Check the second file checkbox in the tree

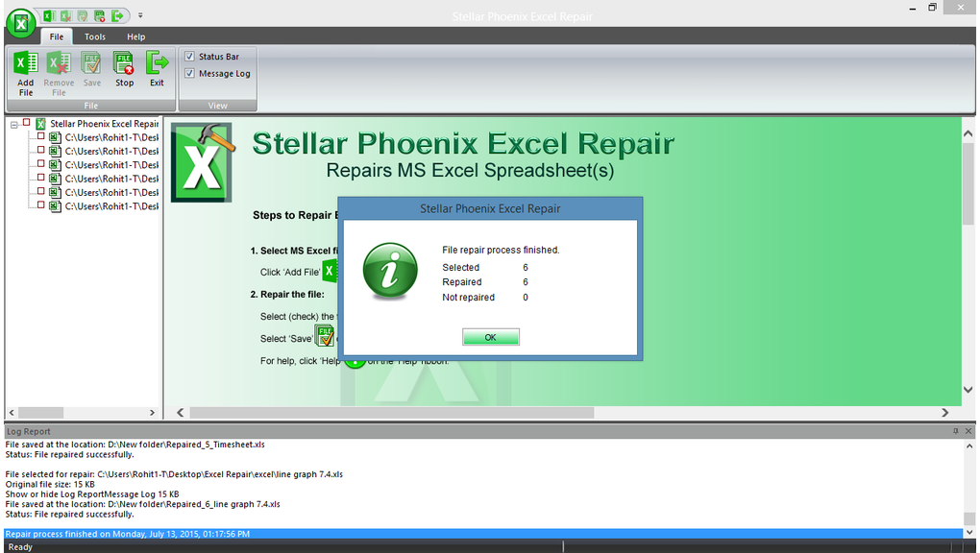pos(40,150)
